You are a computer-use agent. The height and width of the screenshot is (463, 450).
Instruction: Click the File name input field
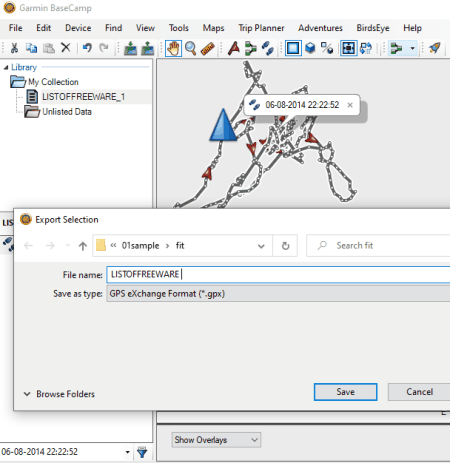coord(278,275)
